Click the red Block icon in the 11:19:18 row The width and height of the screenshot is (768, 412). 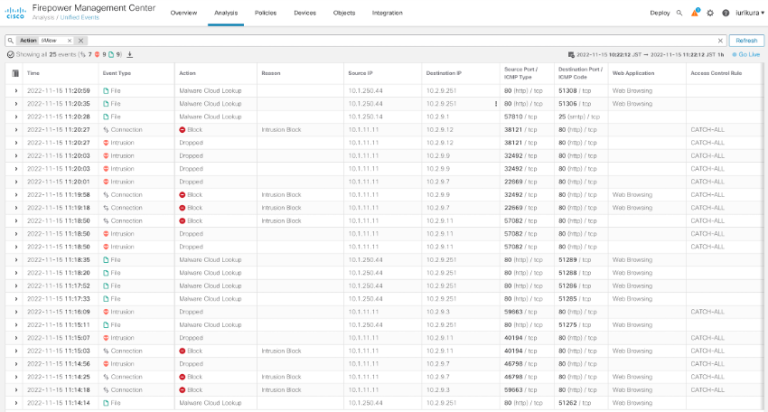click(182, 208)
